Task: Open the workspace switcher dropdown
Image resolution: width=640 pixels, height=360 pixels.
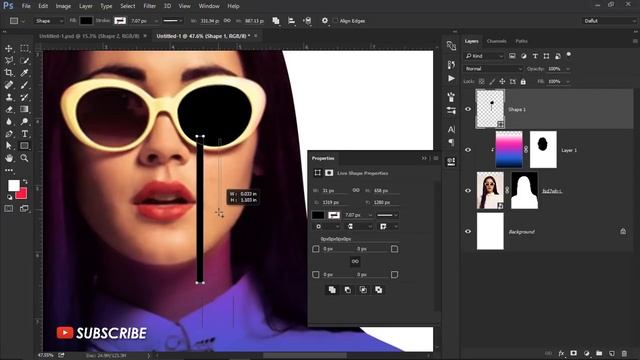Action: [x=609, y=21]
